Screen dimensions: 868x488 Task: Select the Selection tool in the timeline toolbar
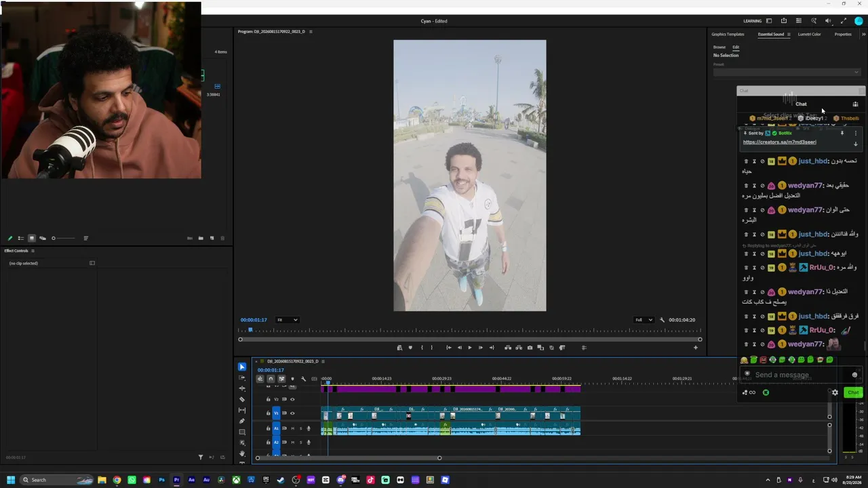pyautogui.click(x=242, y=367)
